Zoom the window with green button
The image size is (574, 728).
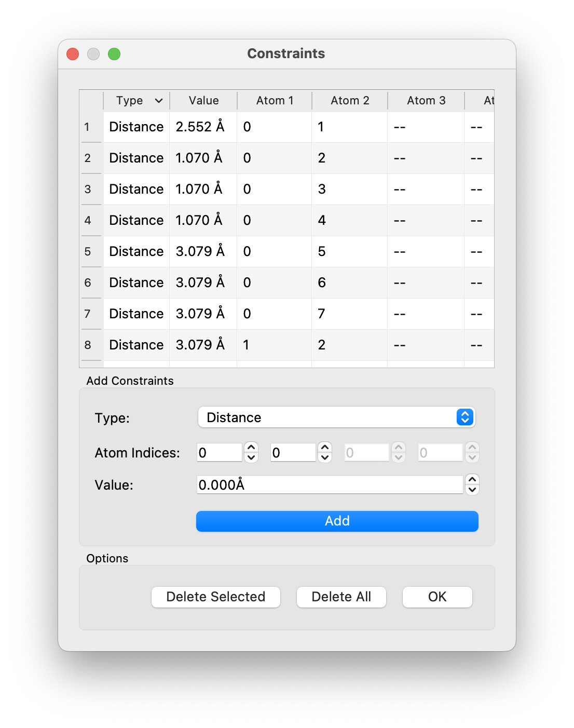point(114,54)
